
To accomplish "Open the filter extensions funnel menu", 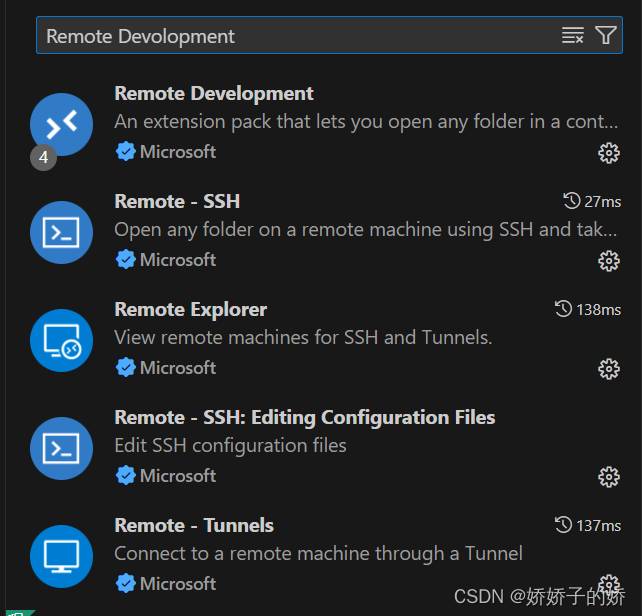I will [606, 36].
